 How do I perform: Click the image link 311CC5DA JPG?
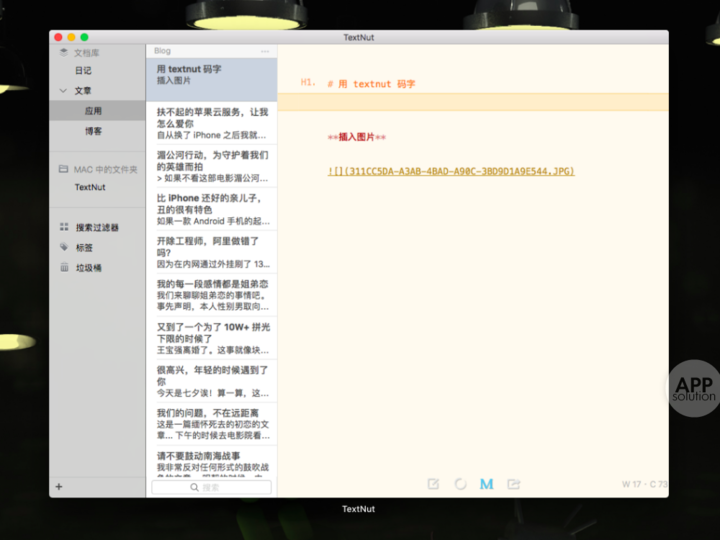coord(451,171)
